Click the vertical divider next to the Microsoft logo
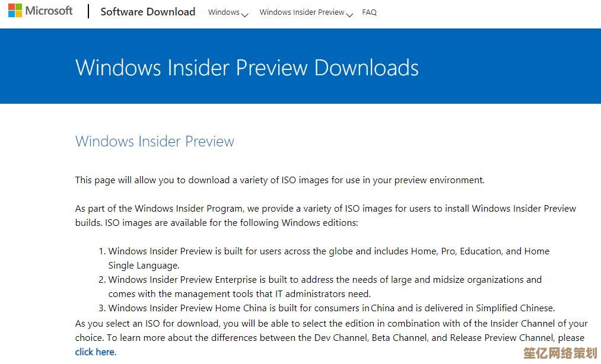Image resolution: width=601 pixels, height=364 pixels. click(x=88, y=11)
